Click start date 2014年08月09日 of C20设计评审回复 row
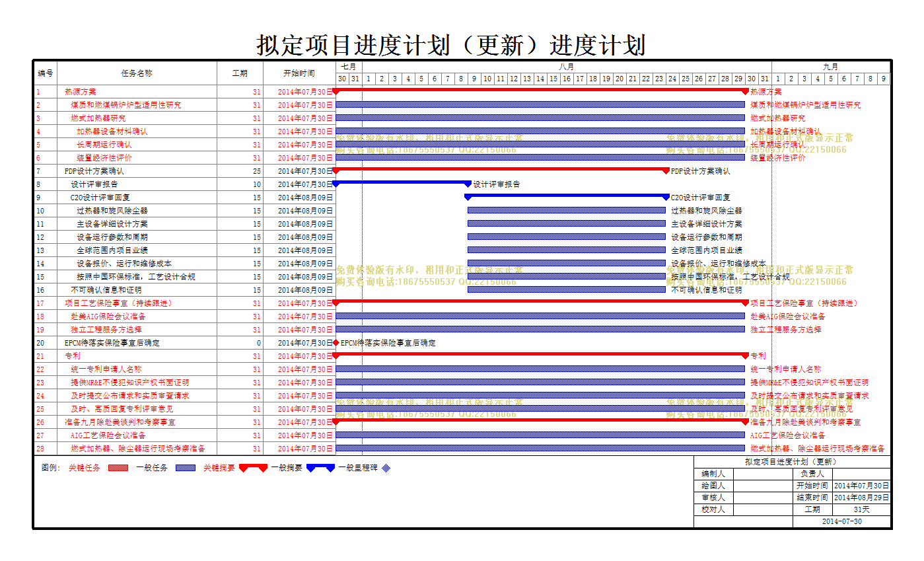 [305, 198]
